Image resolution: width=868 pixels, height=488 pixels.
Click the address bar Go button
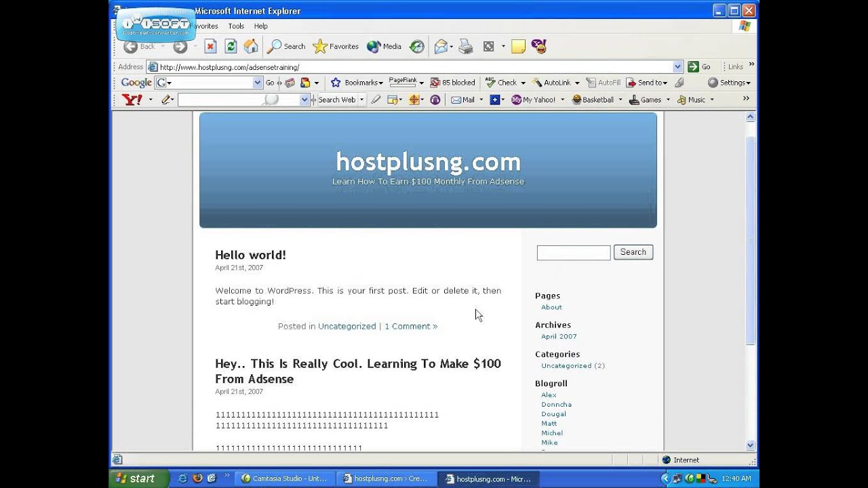[x=699, y=66]
